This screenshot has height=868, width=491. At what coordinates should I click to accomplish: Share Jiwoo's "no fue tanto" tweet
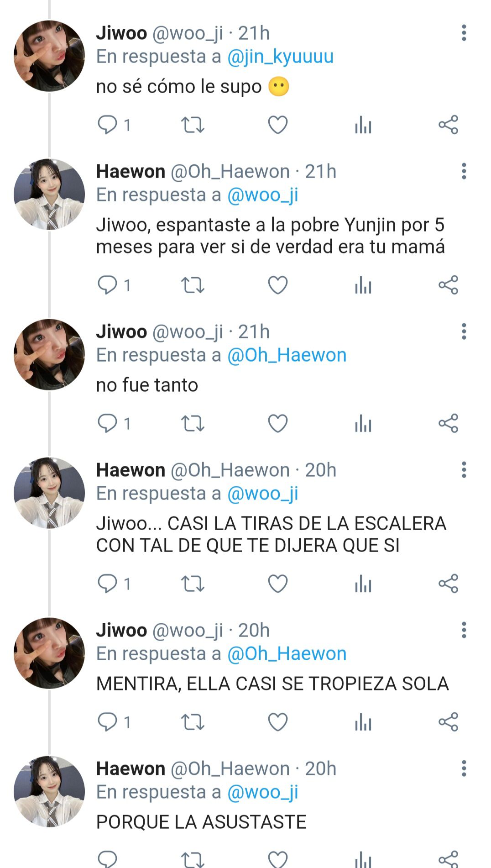point(448,423)
